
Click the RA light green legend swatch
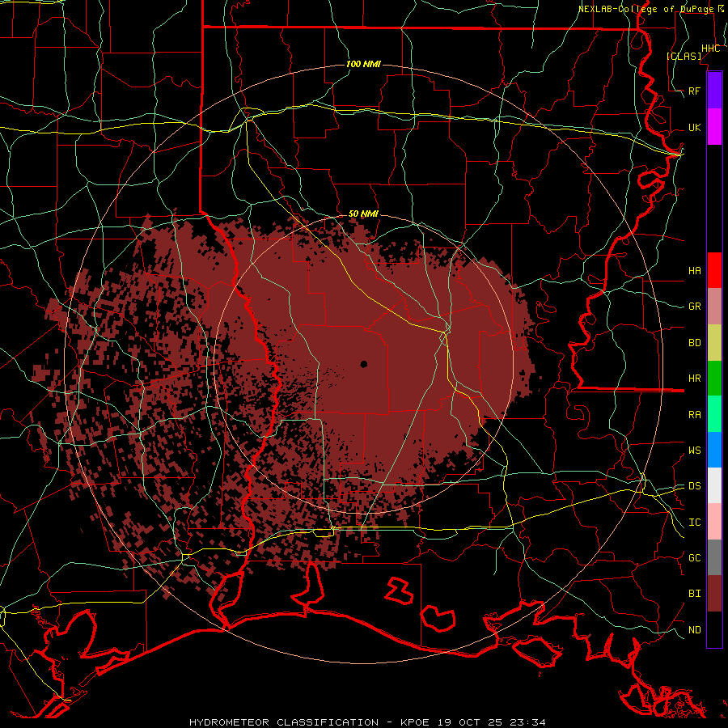[714, 414]
